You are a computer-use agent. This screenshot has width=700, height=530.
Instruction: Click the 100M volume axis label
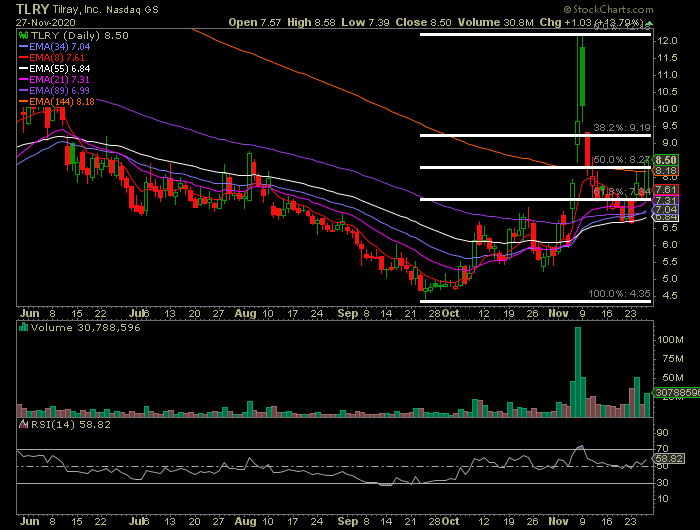pos(670,340)
